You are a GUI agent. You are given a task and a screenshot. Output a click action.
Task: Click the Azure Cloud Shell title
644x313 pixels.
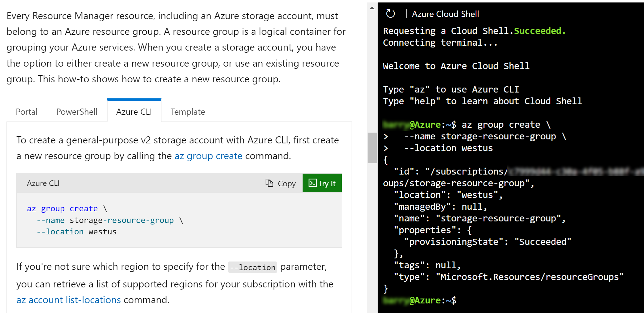click(x=445, y=14)
